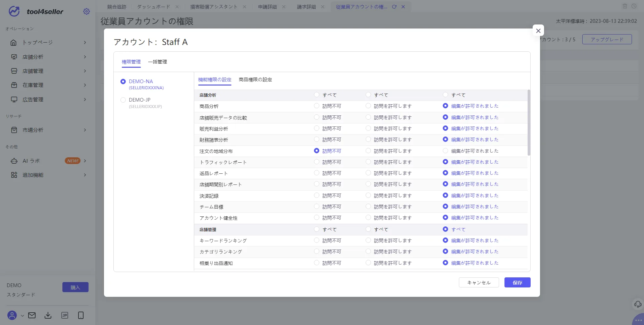Set キーワードランキング to 訪問を許可します
644x325 pixels.
point(368,240)
